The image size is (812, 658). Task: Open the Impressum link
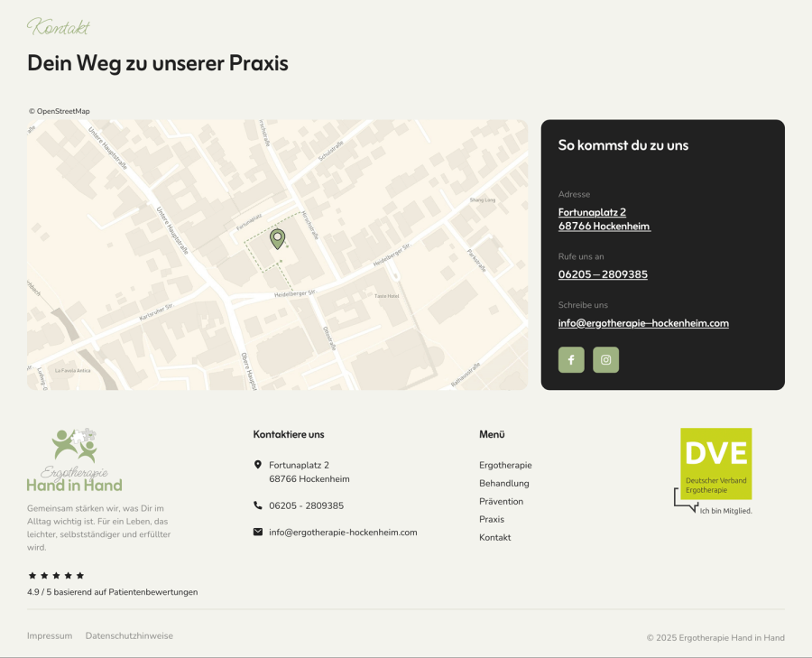click(50, 635)
